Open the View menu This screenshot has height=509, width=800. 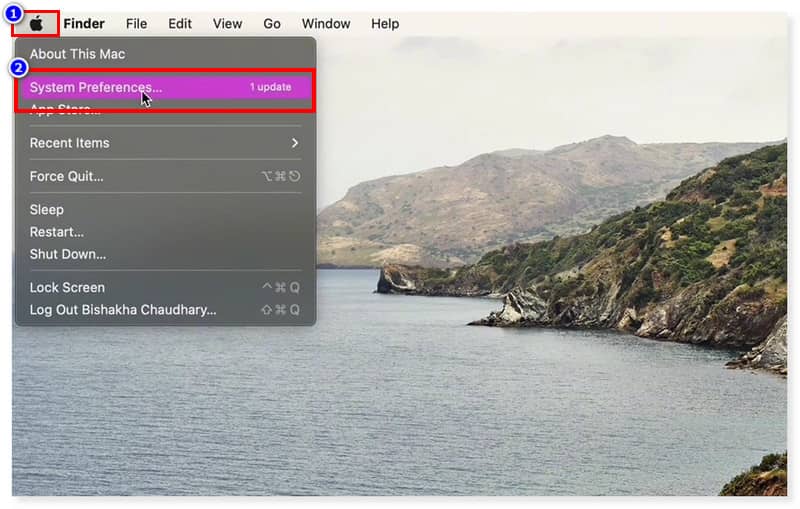tap(227, 24)
